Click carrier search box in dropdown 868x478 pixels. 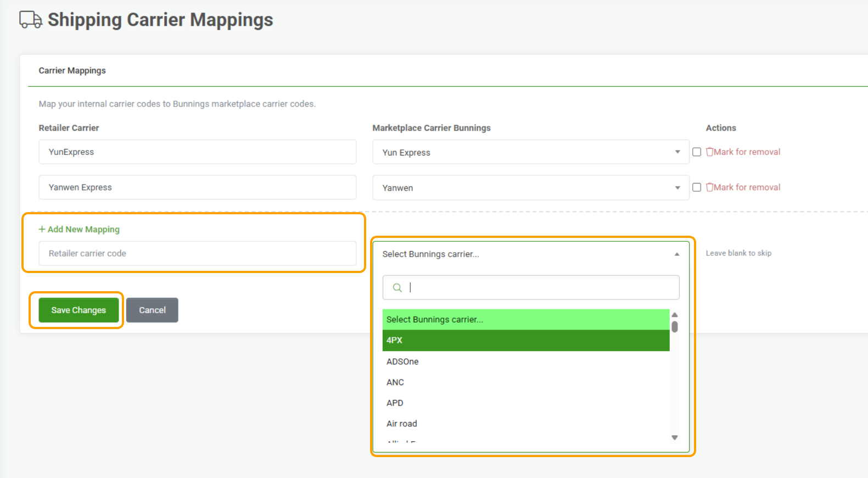point(531,287)
